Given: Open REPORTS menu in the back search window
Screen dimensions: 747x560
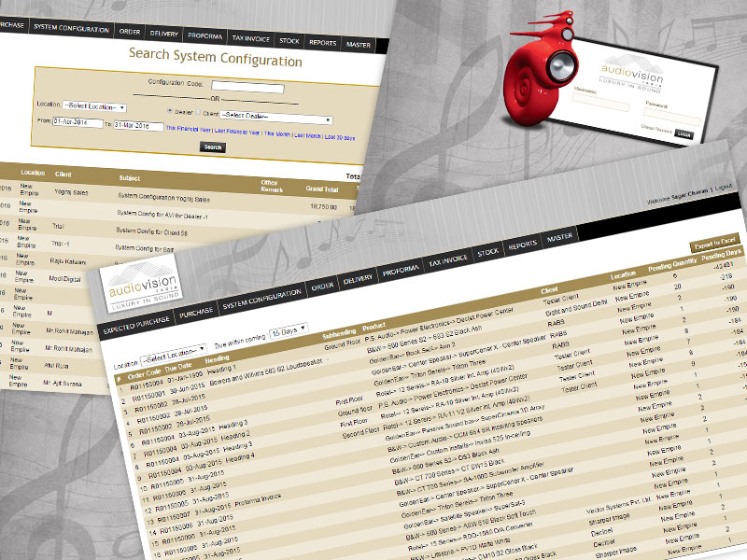Looking at the screenshot, I should [x=322, y=43].
